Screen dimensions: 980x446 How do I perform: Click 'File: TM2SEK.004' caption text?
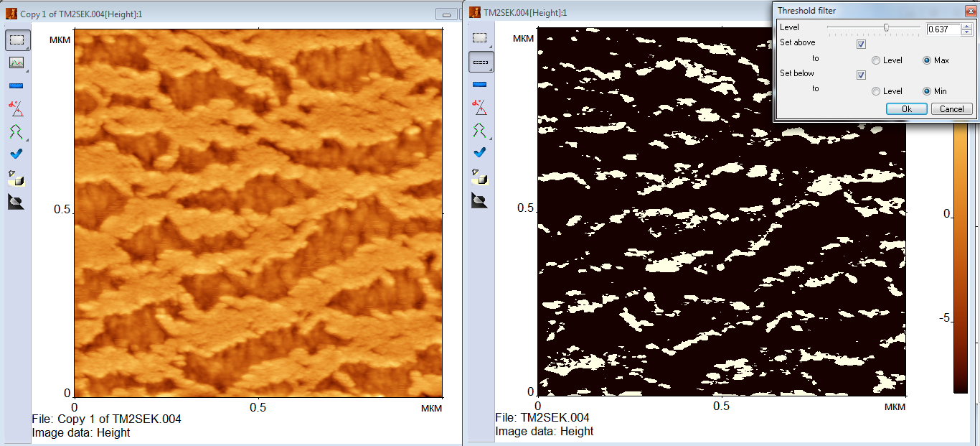[x=542, y=417]
